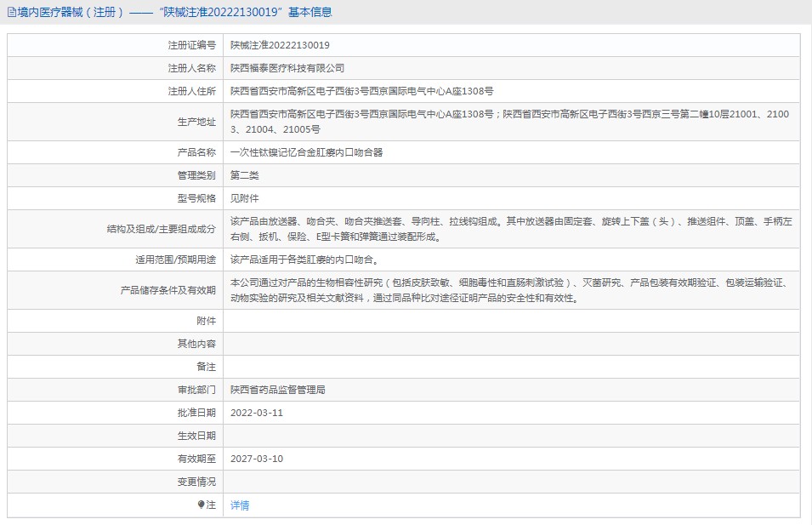Click the 注册人名称 label

tap(191, 68)
